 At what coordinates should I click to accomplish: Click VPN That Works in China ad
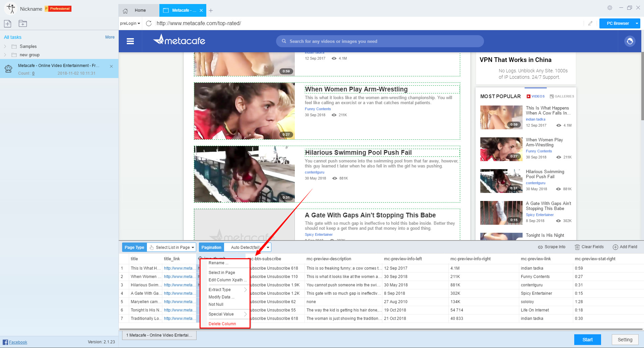tap(526, 68)
